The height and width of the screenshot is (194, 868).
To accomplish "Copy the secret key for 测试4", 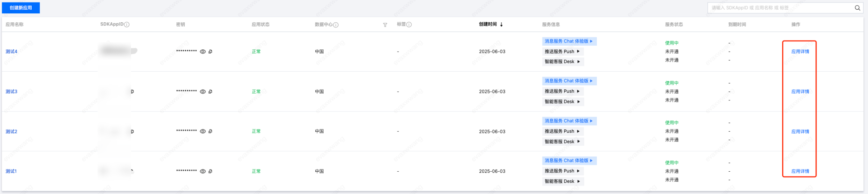I will (210, 52).
